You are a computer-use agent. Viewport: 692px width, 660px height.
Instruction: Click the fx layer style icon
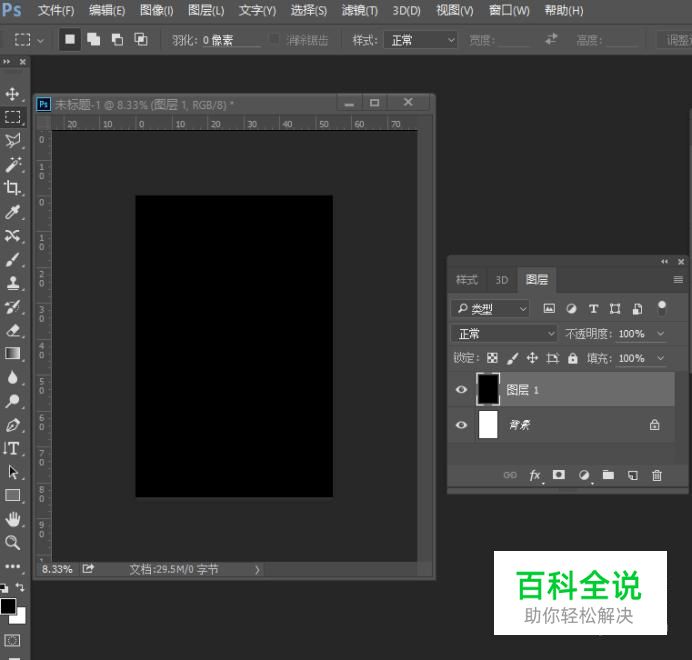tap(535, 476)
